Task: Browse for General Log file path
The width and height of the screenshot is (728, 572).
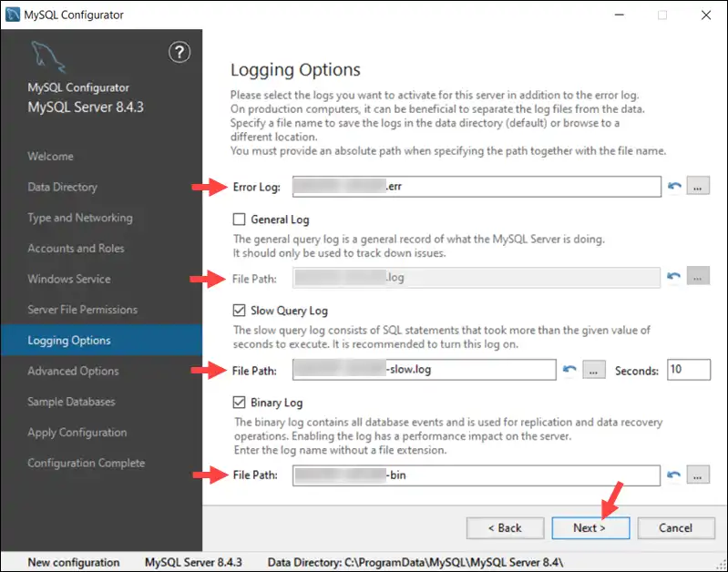Action: click(698, 277)
